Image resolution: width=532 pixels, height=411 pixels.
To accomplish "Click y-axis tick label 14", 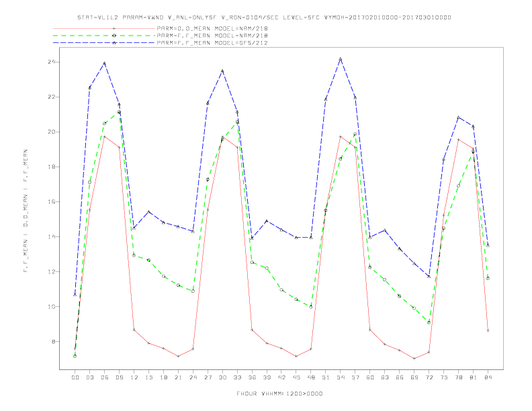I will (51, 236).
